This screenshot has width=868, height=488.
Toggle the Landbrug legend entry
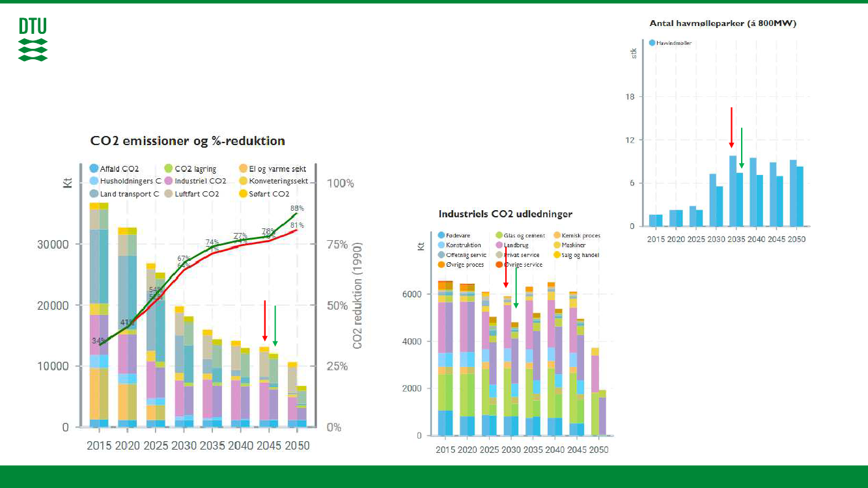(512, 245)
